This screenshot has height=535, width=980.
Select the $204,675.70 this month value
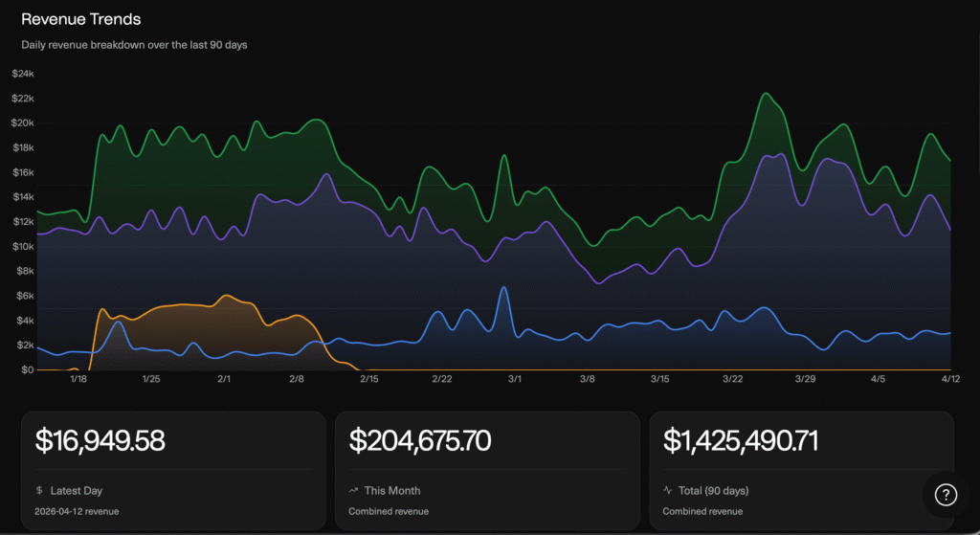click(420, 441)
